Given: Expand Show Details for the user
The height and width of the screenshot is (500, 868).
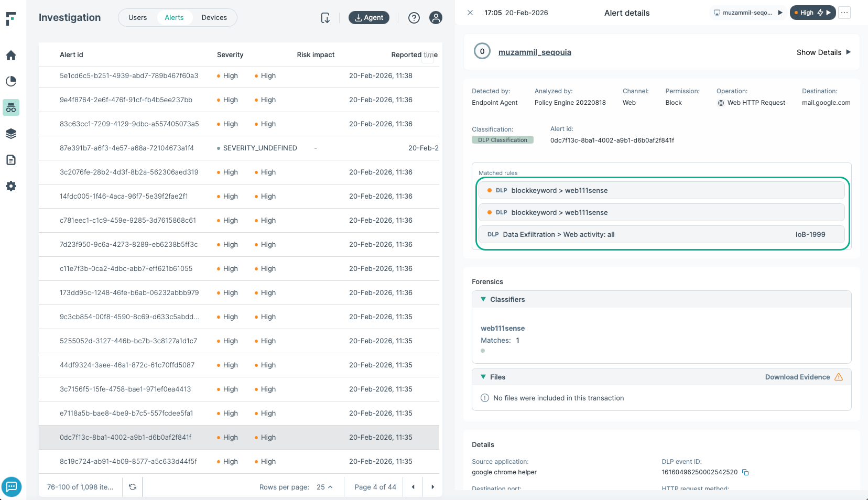Looking at the screenshot, I should 823,52.
